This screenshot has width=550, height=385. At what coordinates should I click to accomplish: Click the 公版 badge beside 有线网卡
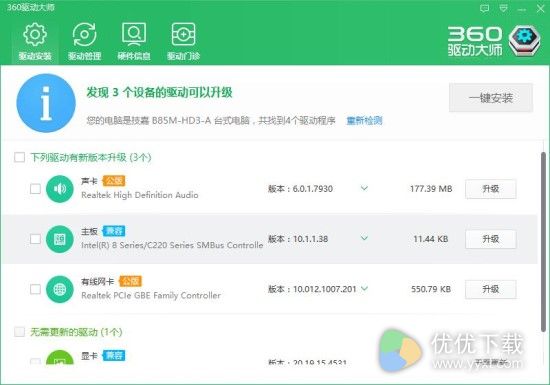[x=130, y=281]
